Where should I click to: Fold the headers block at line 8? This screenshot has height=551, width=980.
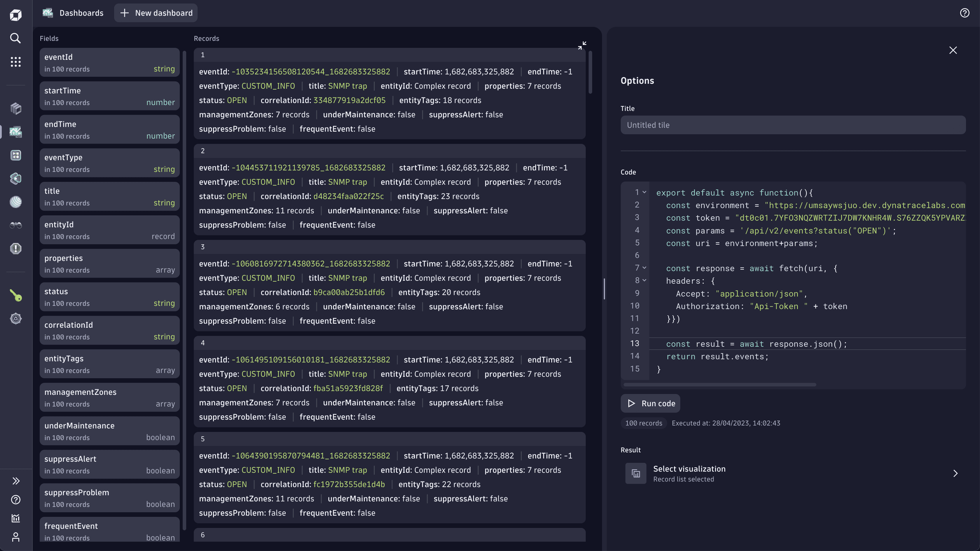(644, 280)
